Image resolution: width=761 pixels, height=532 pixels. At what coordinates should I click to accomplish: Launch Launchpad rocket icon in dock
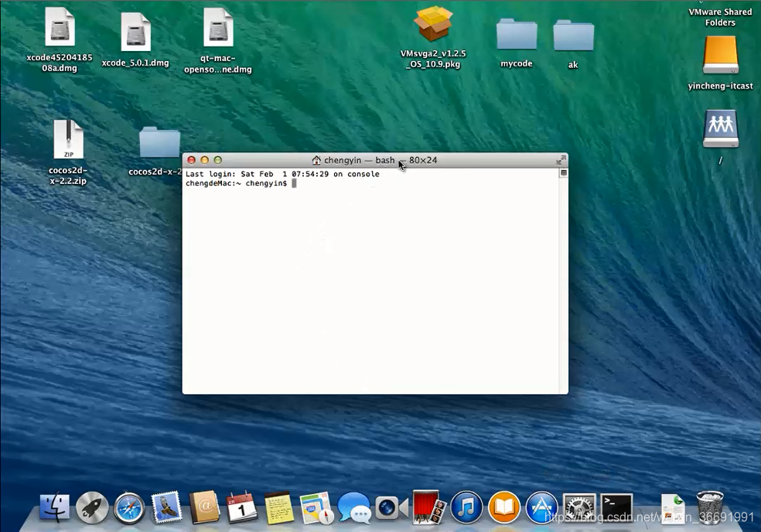[x=92, y=508]
